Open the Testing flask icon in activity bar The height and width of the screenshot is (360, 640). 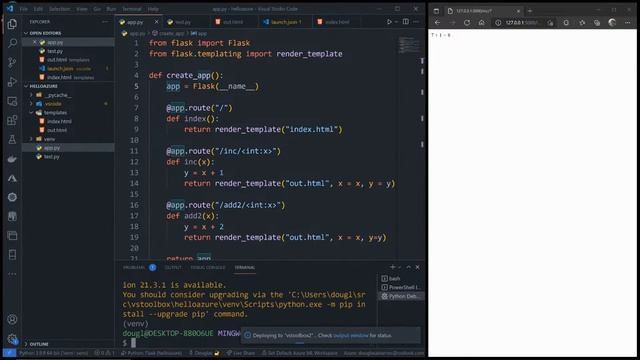[12, 140]
